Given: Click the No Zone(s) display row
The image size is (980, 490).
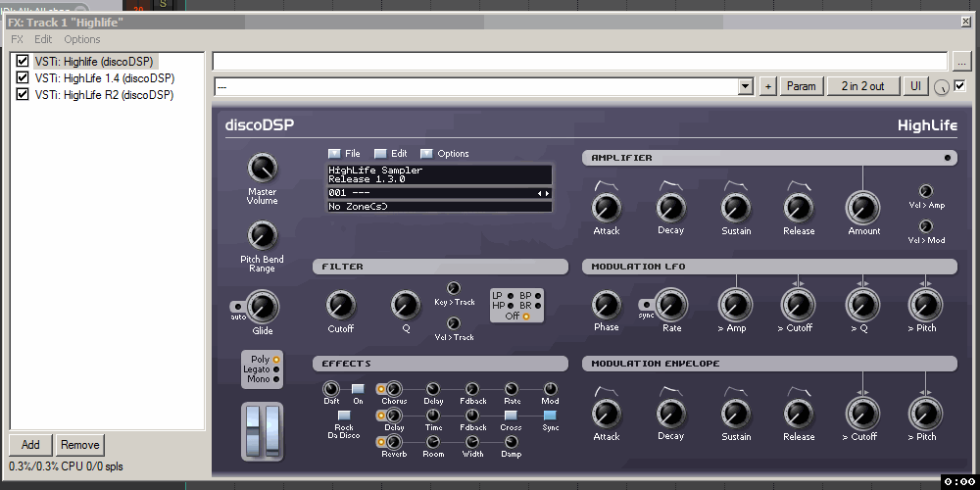Looking at the screenshot, I should (x=439, y=207).
